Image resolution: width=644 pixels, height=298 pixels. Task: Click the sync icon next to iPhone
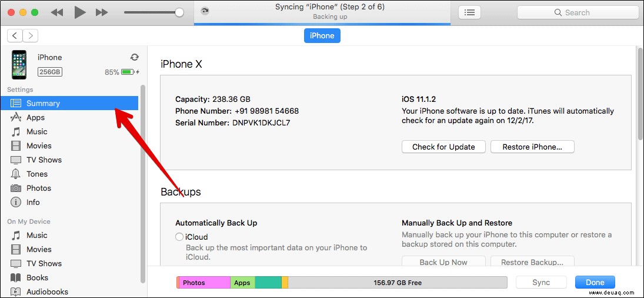tap(134, 57)
